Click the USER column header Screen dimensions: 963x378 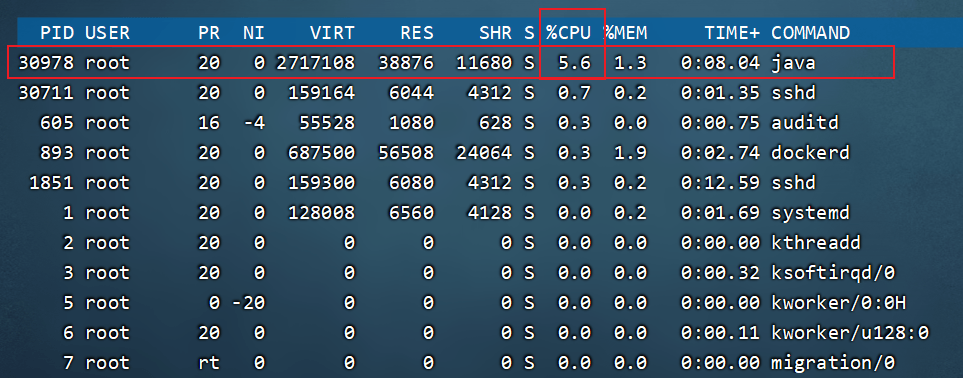(107, 33)
